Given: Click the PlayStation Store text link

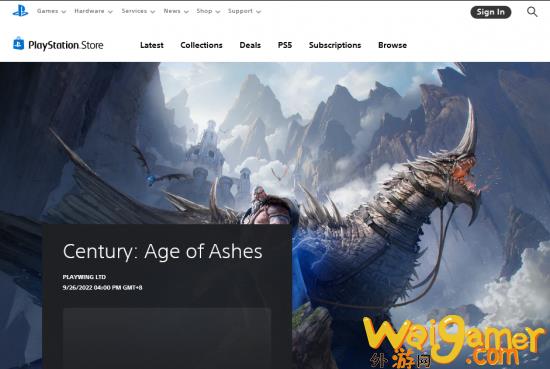Looking at the screenshot, I should [66, 45].
